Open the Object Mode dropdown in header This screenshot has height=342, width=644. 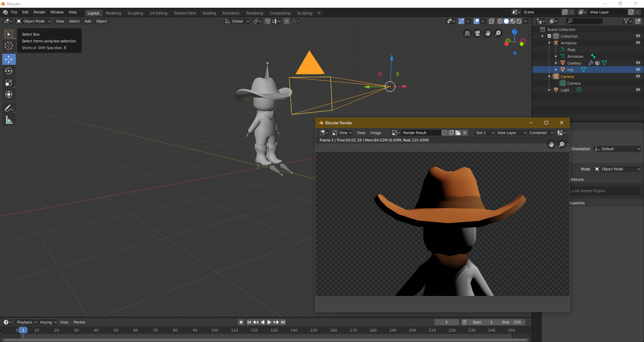pos(34,21)
